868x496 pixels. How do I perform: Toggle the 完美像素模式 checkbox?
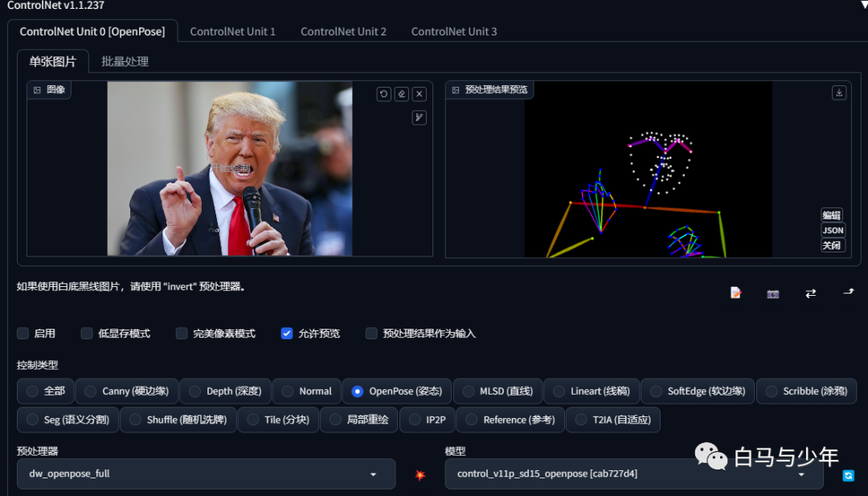(182, 334)
